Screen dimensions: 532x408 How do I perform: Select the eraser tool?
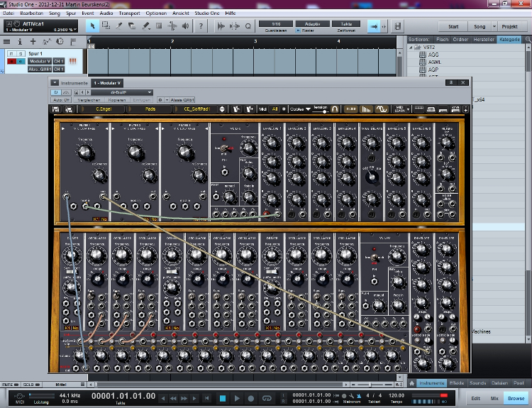pyautogui.click(x=132, y=26)
